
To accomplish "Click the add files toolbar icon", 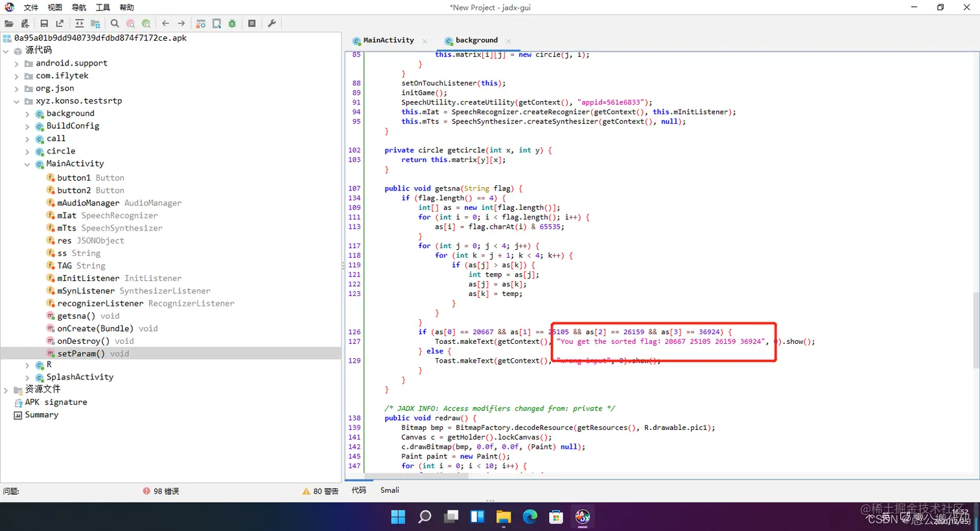I will (25, 23).
